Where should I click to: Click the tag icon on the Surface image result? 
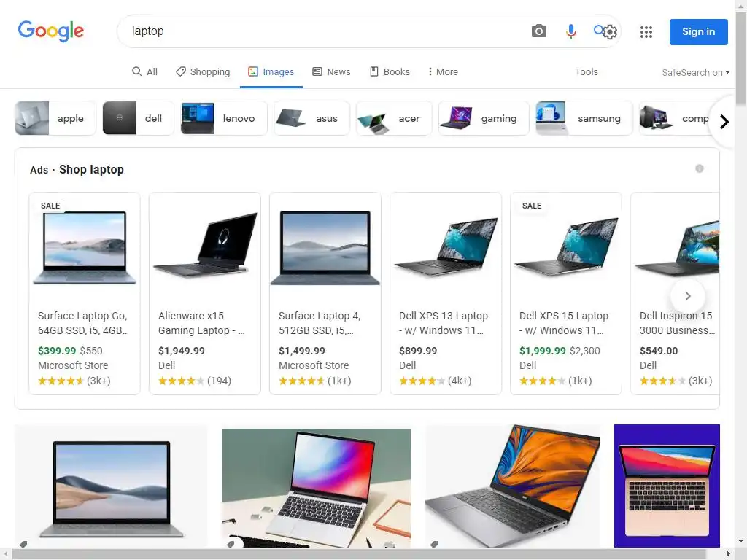tap(23, 544)
